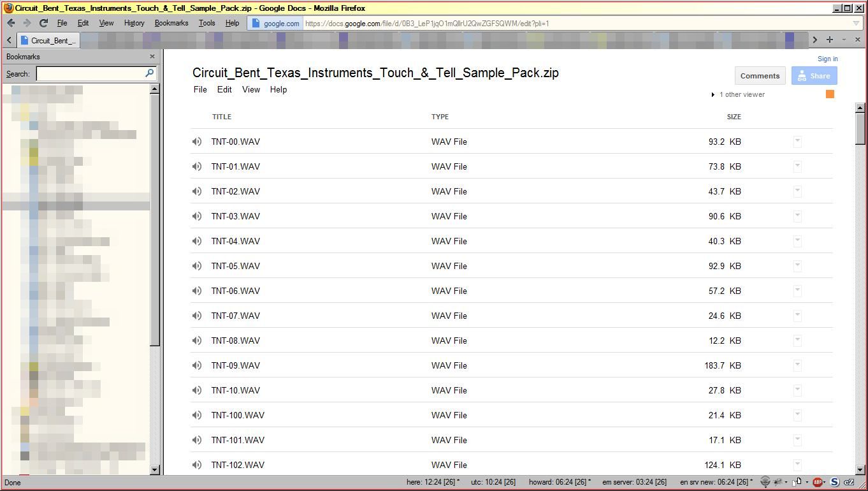
Task: Click the Sign in link
Action: 827,59
